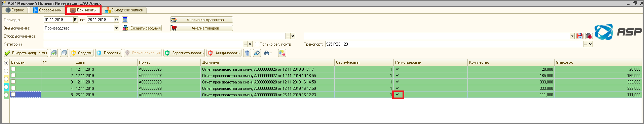Click Регистрирован checkmark for document A0000000026
The image size is (644, 124).
point(397,69)
